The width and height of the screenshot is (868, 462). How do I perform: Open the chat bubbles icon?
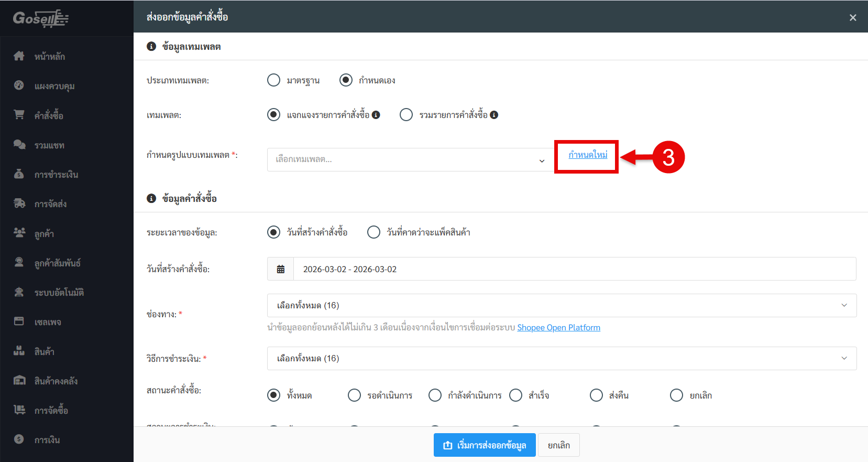pos(19,145)
